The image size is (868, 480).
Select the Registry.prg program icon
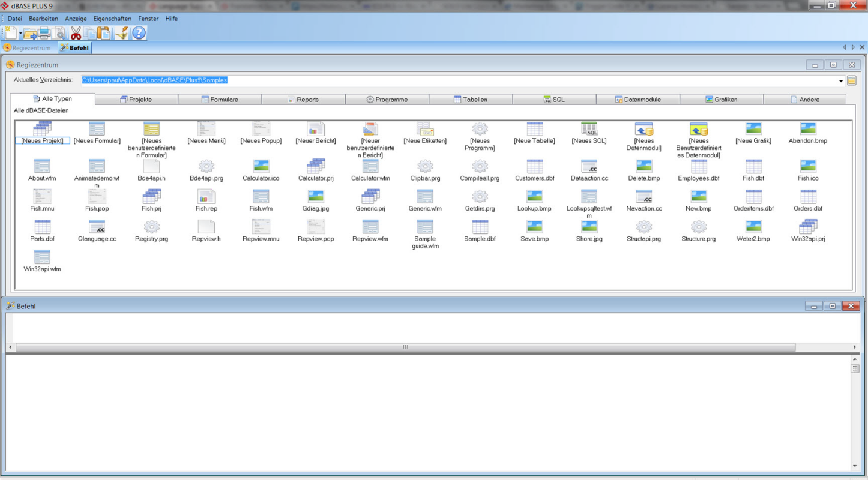(152, 226)
